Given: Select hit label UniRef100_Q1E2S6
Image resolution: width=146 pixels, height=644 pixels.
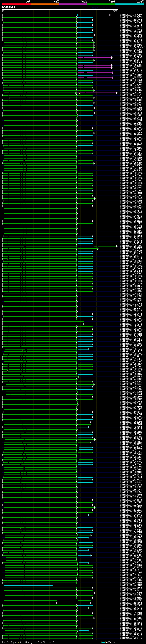Looking at the screenshot, I should pos(131,208).
